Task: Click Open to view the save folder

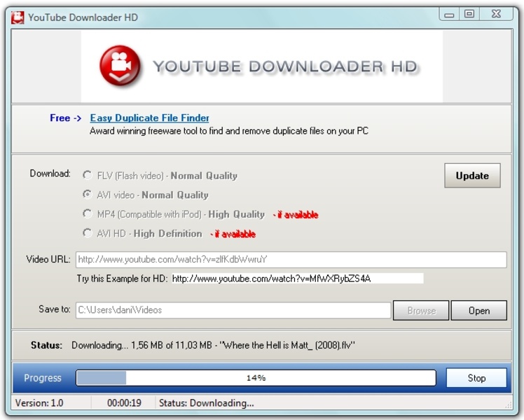Action: [479, 311]
